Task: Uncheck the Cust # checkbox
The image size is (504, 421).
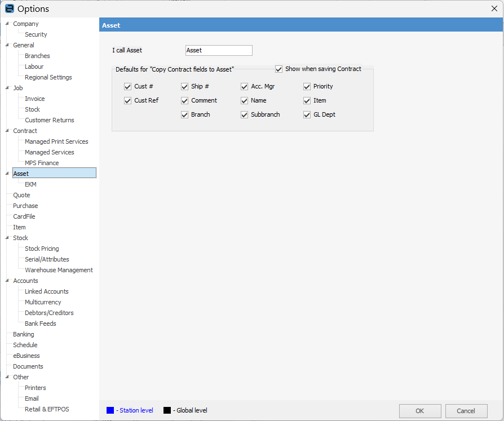Action: coord(128,87)
